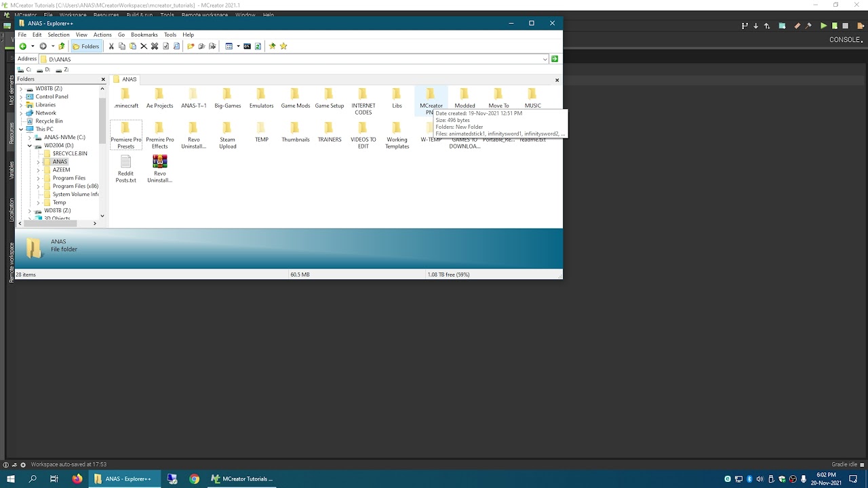Expand the Program Files (x86) tree node
868x488 pixels.
coord(38,186)
